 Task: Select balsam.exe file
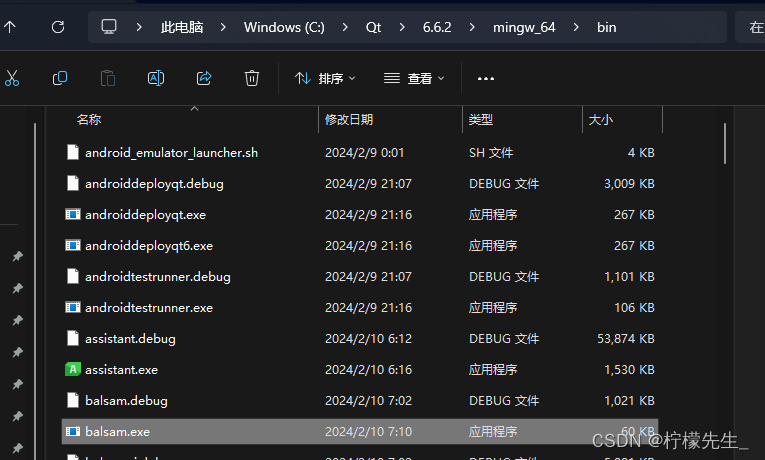point(360,432)
